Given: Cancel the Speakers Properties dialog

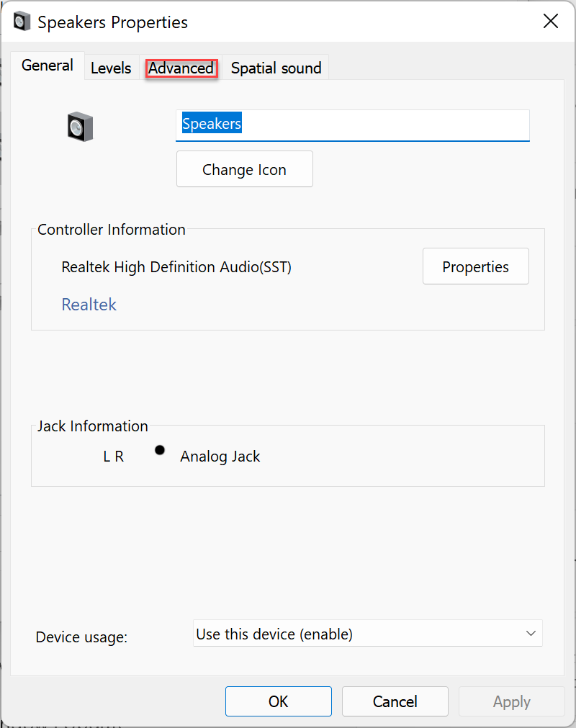Looking at the screenshot, I should [x=395, y=701].
